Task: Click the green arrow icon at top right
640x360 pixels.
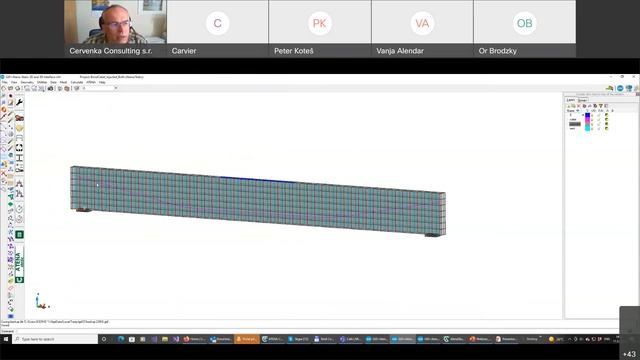Action: click(610, 88)
